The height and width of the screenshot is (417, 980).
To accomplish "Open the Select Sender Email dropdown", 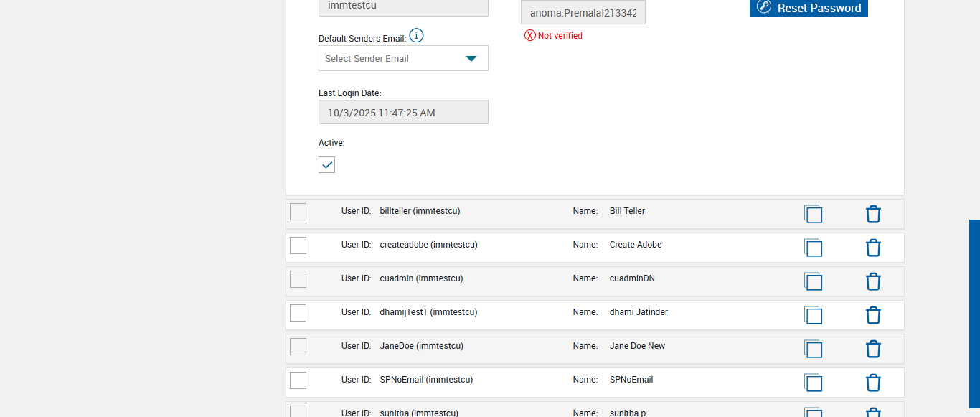I will pos(403,59).
